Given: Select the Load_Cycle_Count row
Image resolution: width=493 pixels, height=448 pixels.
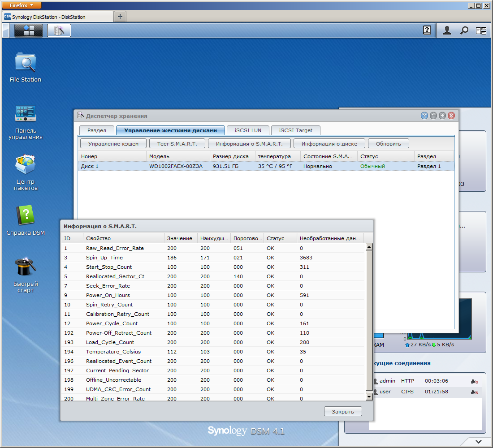Looking at the screenshot, I should pyautogui.click(x=212, y=342).
